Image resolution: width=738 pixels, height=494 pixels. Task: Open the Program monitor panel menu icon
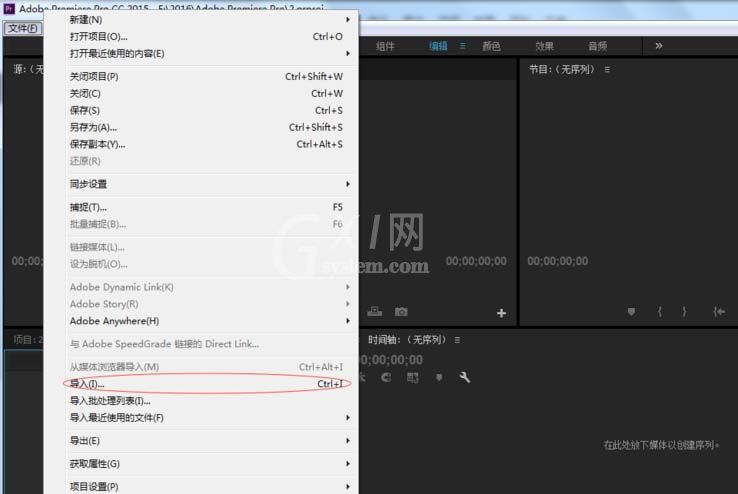point(607,70)
